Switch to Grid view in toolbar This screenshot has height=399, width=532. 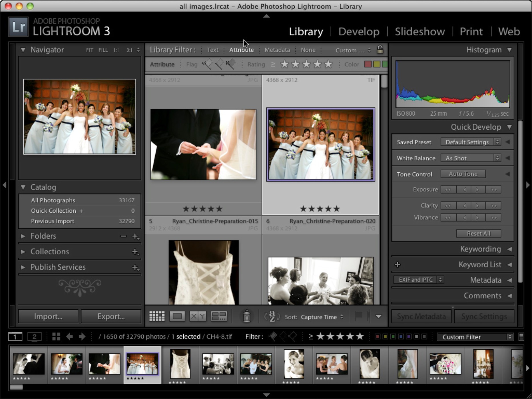[x=157, y=316]
